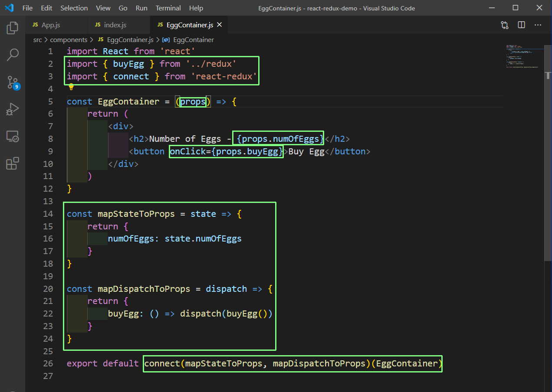This screenshot has width=552, height=392.
Task: Open the Edit menu
Action: tap(46, 8)
